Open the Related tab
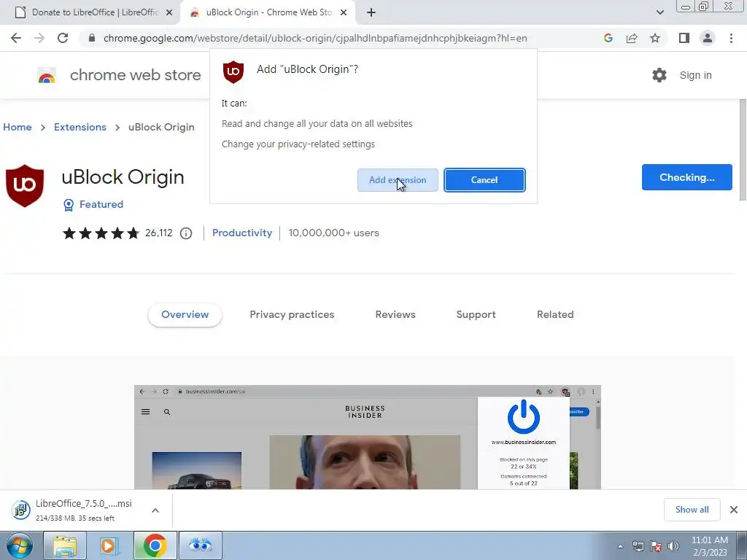This screenshot has width=747, height=560. 555,315
